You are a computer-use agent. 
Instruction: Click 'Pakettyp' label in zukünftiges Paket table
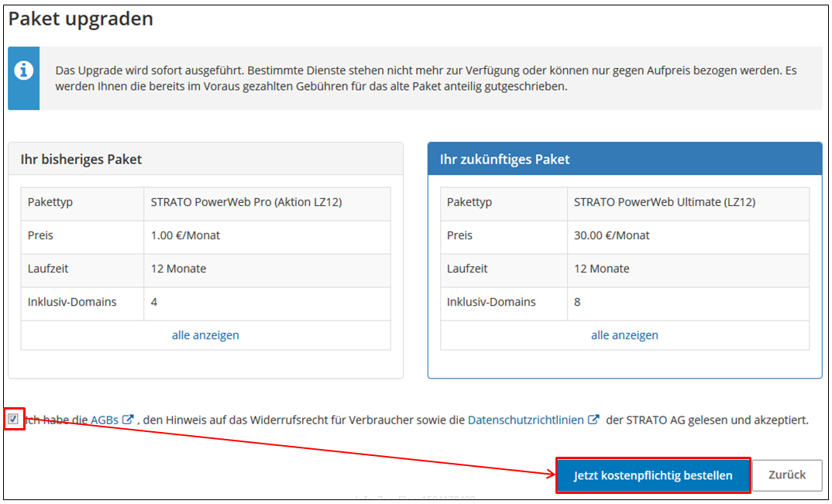pyautogui.click(x=469, y=202)
